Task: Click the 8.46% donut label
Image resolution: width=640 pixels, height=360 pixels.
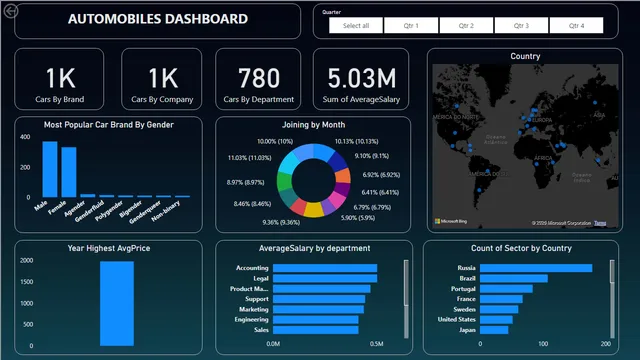Action: [252, 204]
